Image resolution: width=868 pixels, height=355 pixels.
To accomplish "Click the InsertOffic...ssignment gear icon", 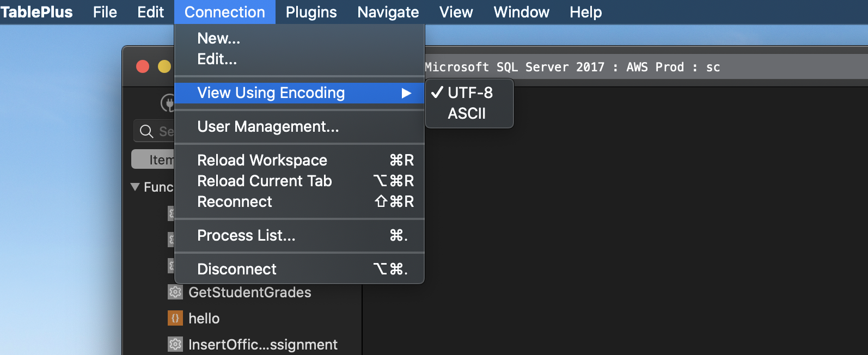I will point(174,344).
